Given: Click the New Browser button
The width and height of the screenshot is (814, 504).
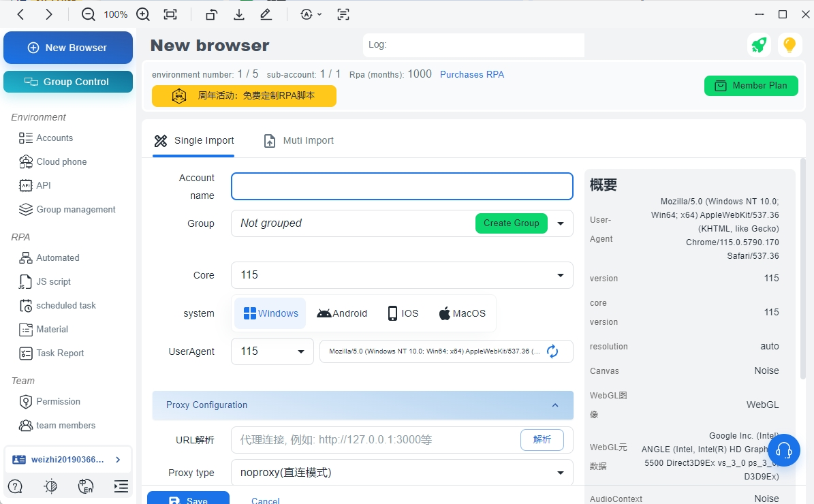Looking at the screenshot, I should (68, 48).
